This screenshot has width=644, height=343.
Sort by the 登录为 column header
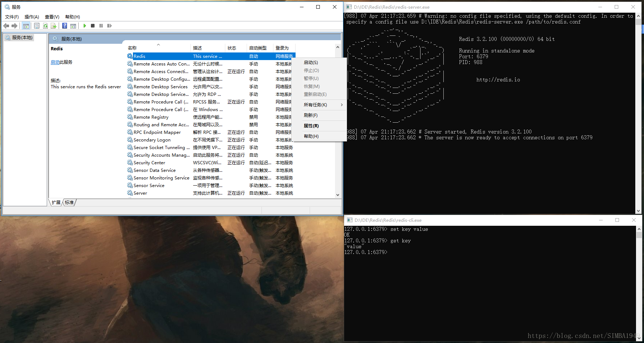click(284, 48)
